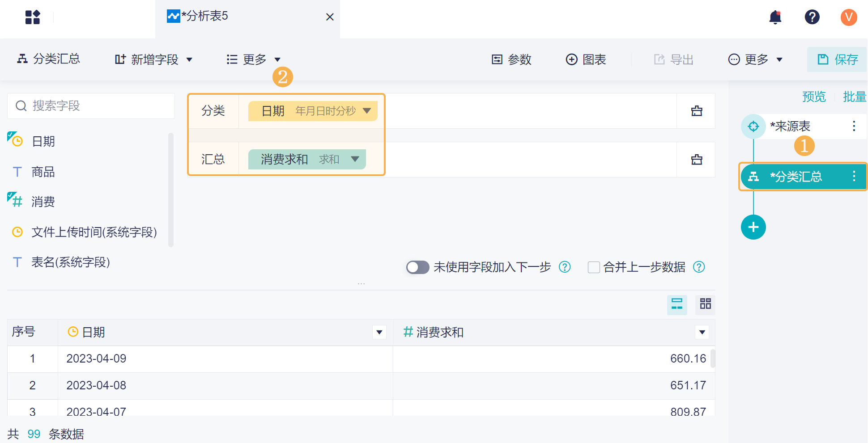The width and height of the screenshot is (868, 443).
Task: Open the 消费求和 aggregation dropdown
Action: 355,159
